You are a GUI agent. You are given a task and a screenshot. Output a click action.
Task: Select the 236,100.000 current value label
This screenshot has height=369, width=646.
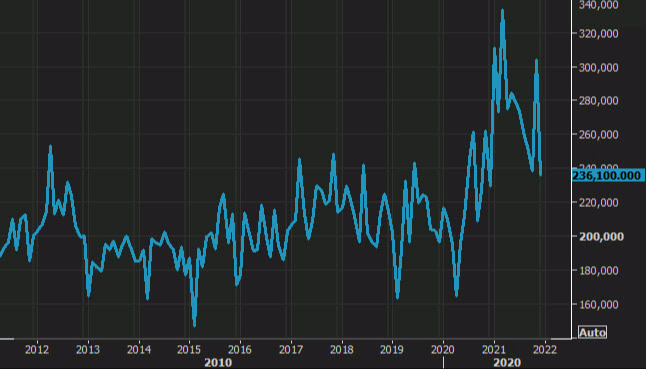pyautogui.click(x=608, y=176)
